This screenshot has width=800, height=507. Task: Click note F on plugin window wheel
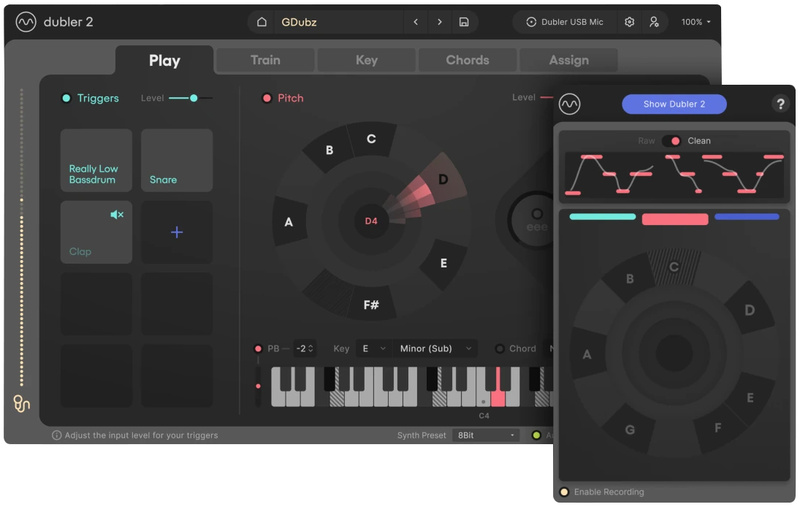click(x=718, y=427)
